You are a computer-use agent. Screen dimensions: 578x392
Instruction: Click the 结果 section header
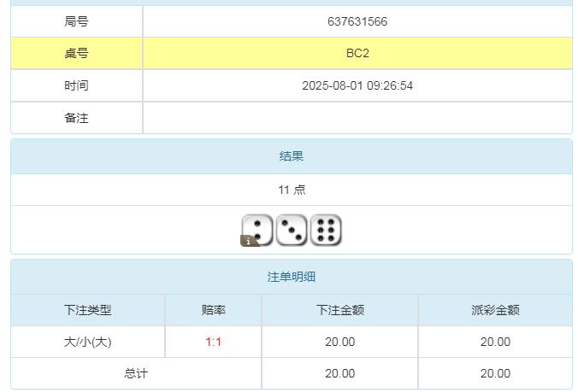[292, 156]
